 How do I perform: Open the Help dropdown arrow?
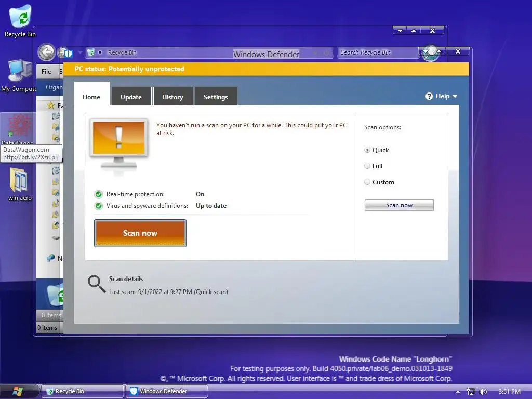pyautogui.click(x=455, y=97)
